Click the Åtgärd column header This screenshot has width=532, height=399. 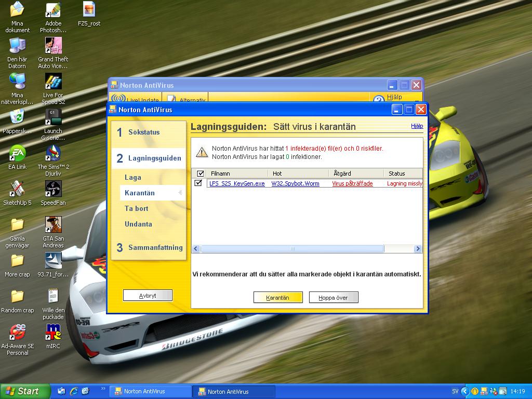356,174
